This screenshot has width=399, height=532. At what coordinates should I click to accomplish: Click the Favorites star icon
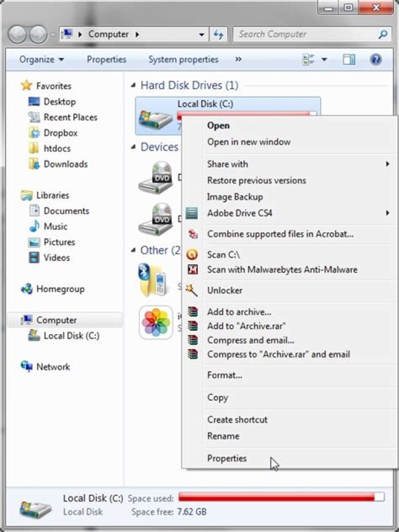[x=27, y=85]
